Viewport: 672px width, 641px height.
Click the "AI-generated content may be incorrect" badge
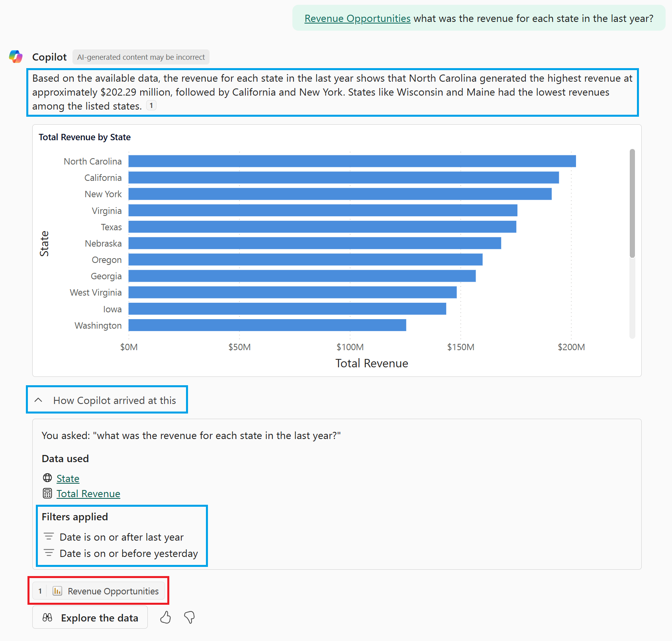coord(141,57)
